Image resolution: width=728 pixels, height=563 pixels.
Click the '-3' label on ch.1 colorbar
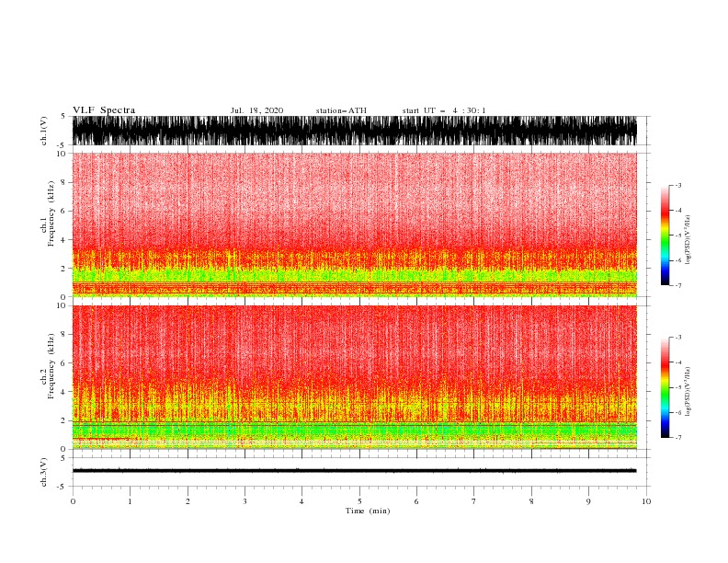coord(678,186)
